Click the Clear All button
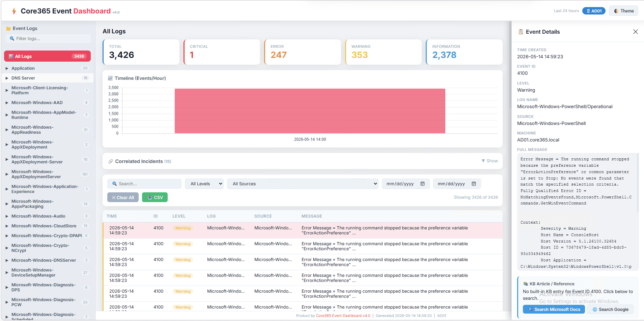The height and width of the screenshot is (321, 644). click(123, 197)
